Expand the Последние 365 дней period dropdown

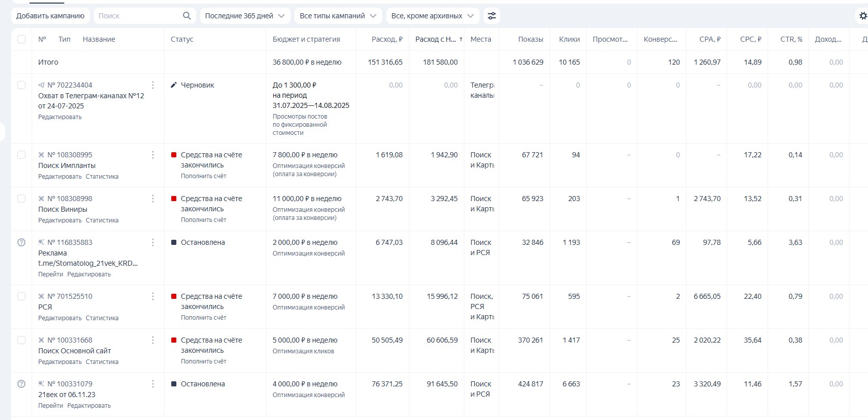(x=245, y=16)
